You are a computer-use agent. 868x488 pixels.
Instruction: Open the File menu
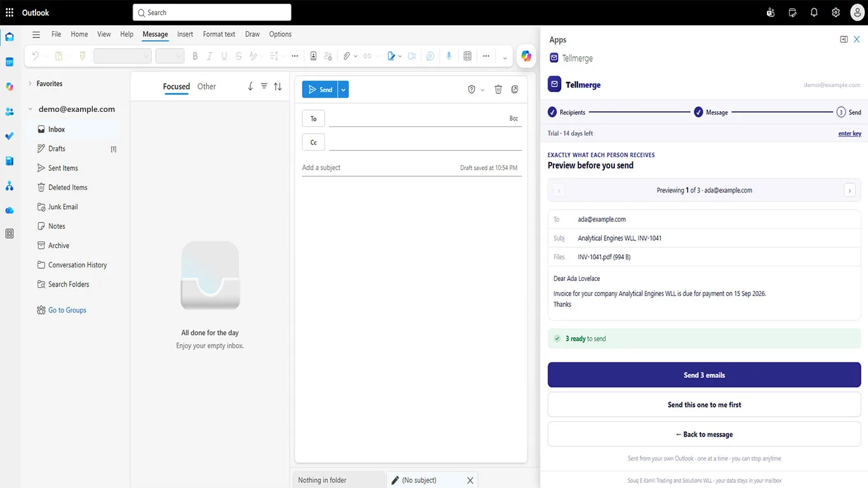57,34
